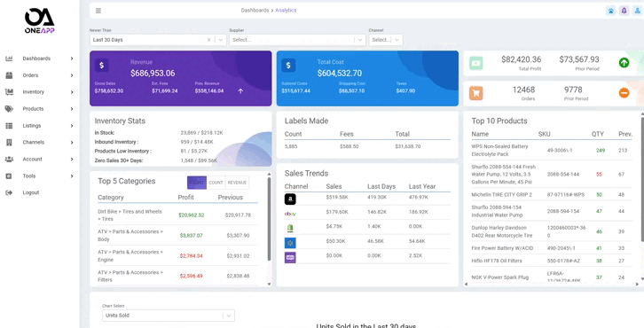The image size is (644, 328).
Task: Toggle the hamburger menu icon
Action: tap(98, 11)
